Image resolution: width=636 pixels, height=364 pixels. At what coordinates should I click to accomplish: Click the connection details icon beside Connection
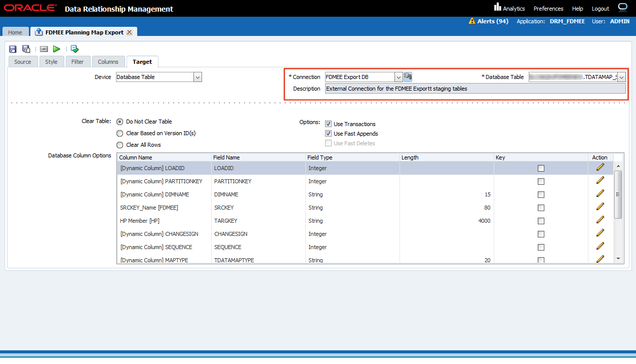tap(408, 77)
